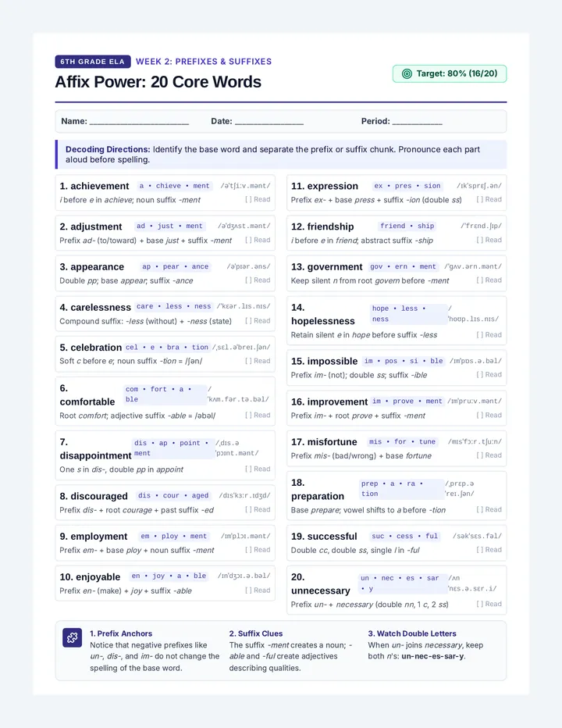Click the syllable chip for adjustment
The width and height of the screenshot is (562, 728).
click(170, 226)
